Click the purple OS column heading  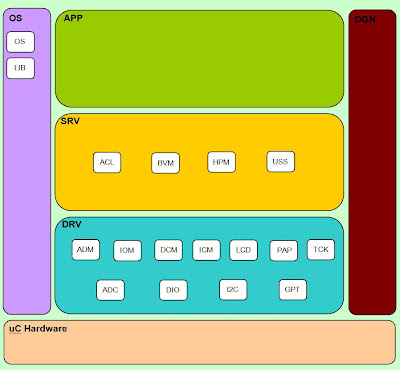tap(16, 18)
